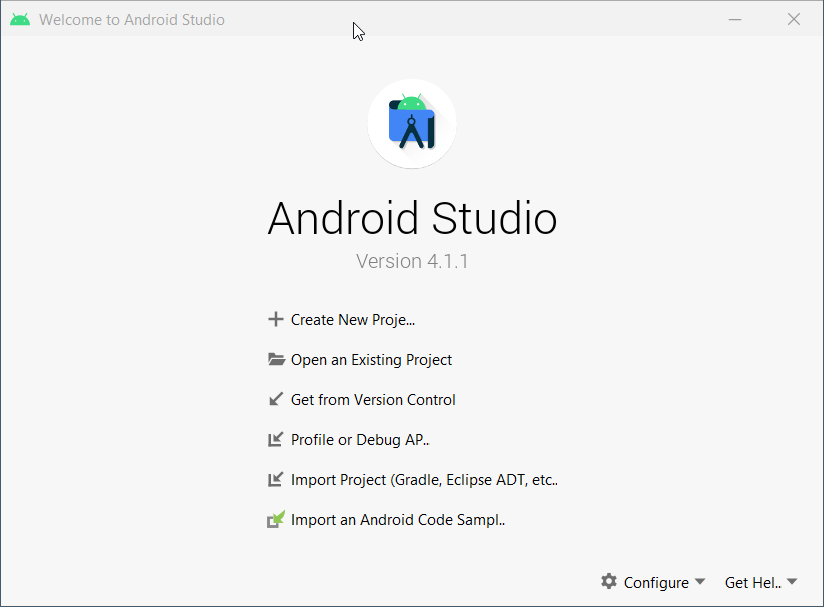Click the open folder icon beside Open an Existing Project

pyautogui.click(x=276, y=359)
